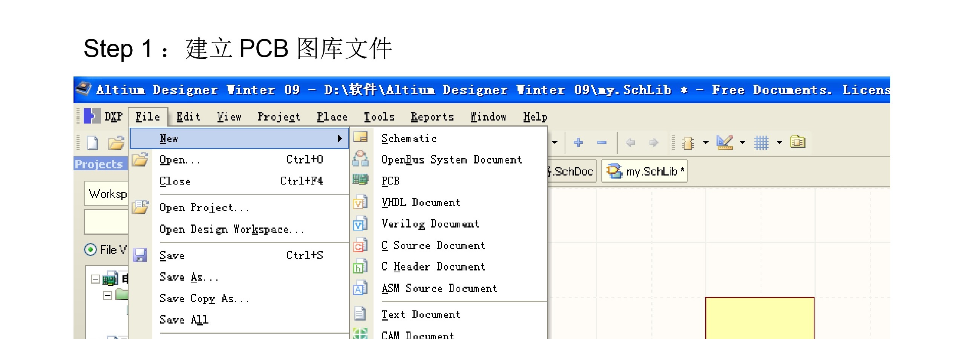
Task: Switch to the my.SchLib document tab
Action: tap(645, 171)
